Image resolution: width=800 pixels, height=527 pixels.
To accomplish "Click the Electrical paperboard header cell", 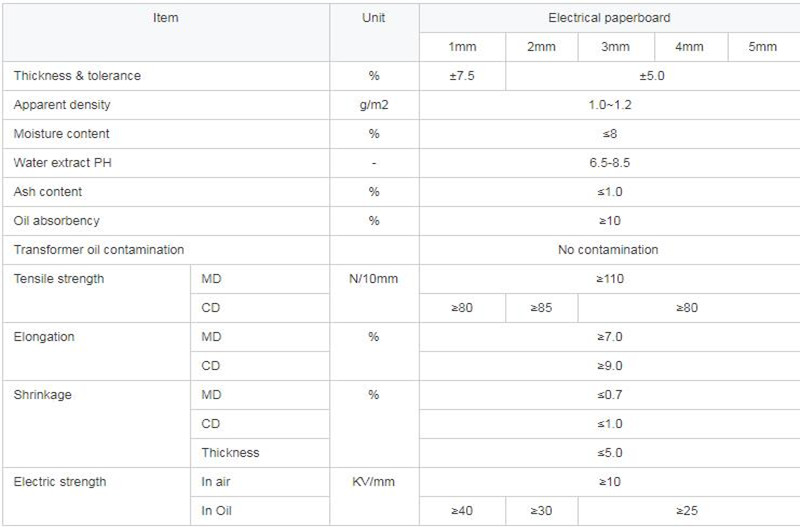I will pyautogui.click(x=609, y=18).
